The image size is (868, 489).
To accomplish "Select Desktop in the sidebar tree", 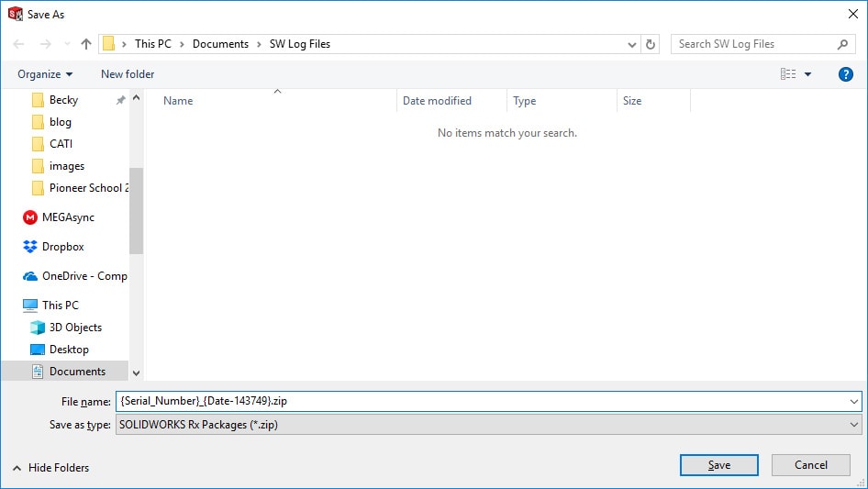I will pyautogui.click(x=69, y=350).
